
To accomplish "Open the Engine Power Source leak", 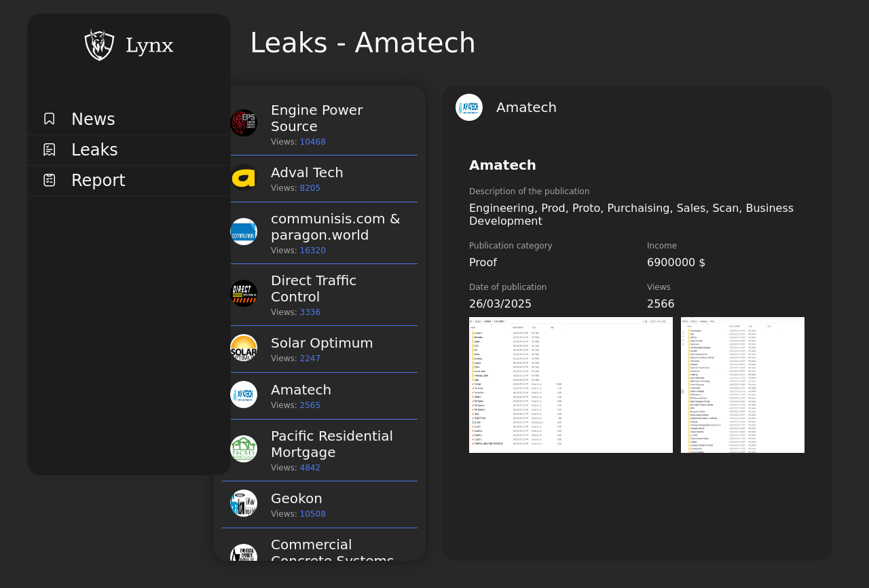I will 320,124.
